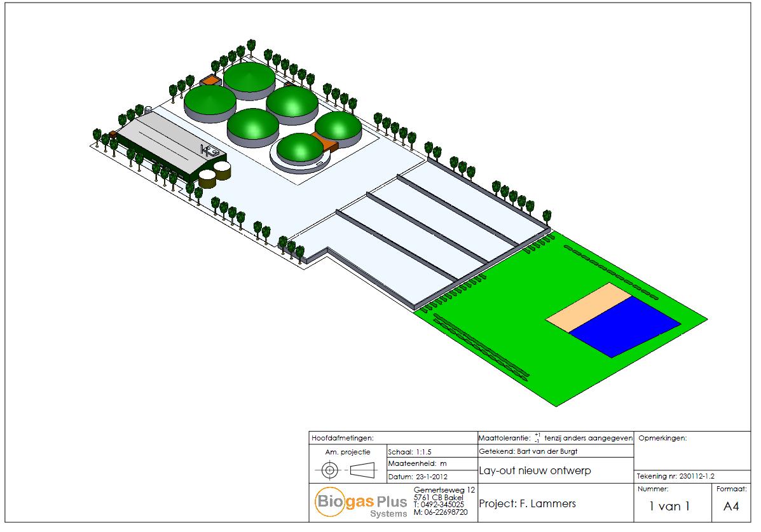Click the projection symbol under Am. projectie
The width and height of the screenshot is (761, 532).
click(x=346, y=470)
